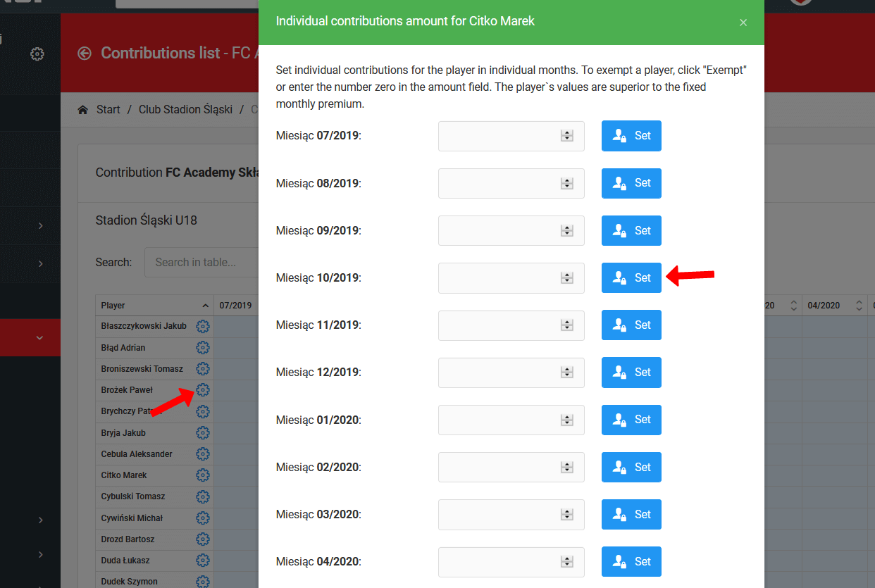Viewport: 875px width, 588px height.
Task: Click the back arrow next to Contributions list
Action: pos(85,54)
